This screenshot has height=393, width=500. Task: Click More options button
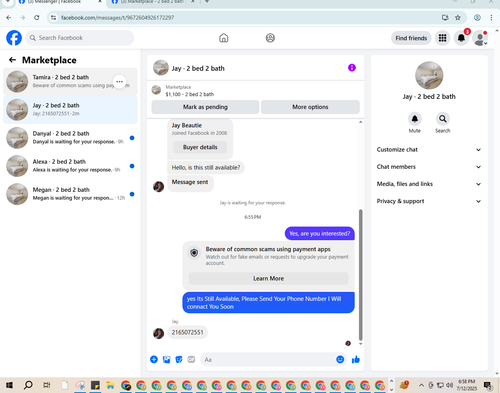point(310,107)
